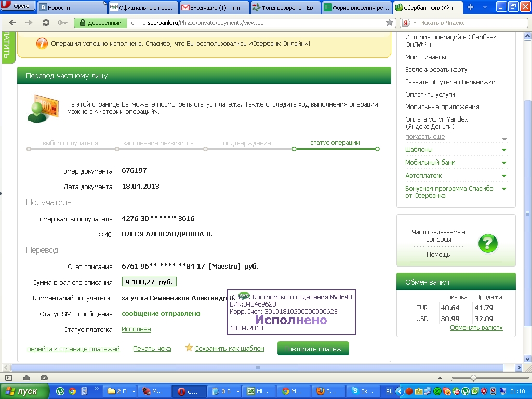Screen dimensions: 532x399
Task: Open Мои финансы in the sidebar
Action: pos(425,57)
